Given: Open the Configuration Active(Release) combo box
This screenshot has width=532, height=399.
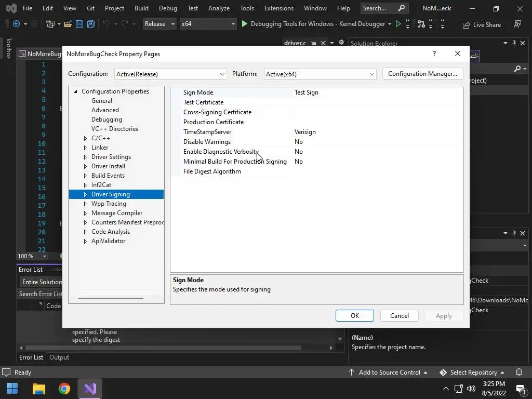Looking at the screenshot, I should point(170,74).
